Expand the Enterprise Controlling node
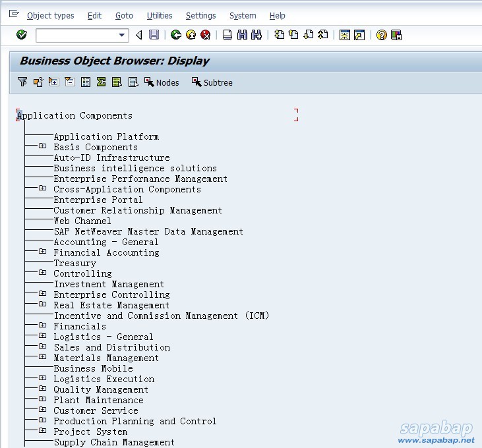The width and height of the screenshot is (482, 448). pos(42,293)
